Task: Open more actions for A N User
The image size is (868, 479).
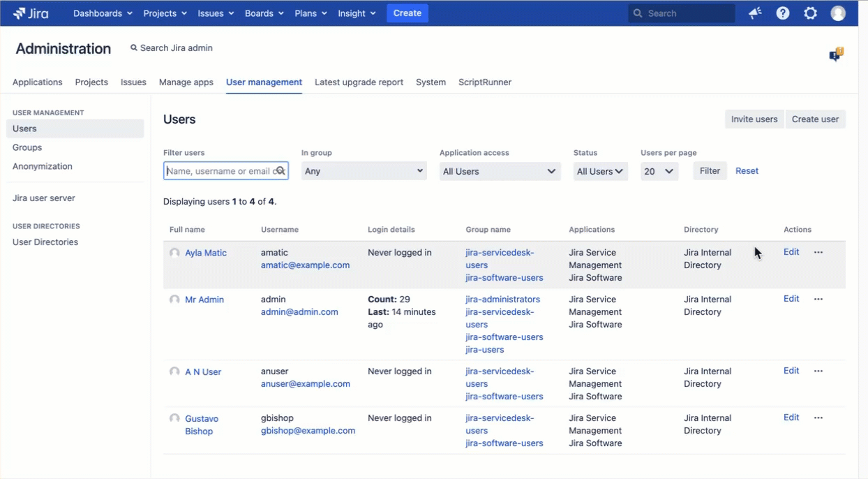Action: click(818, 371)
